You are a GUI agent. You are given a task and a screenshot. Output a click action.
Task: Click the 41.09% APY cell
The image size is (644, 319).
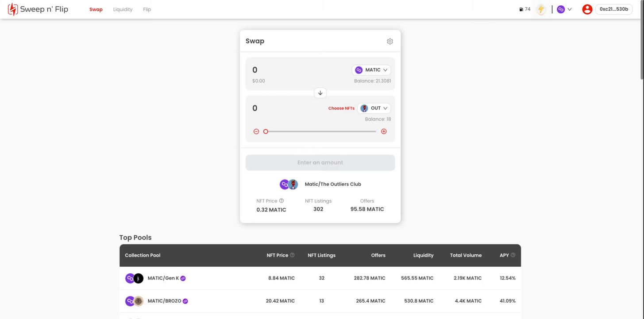click(x=508, y=301)
